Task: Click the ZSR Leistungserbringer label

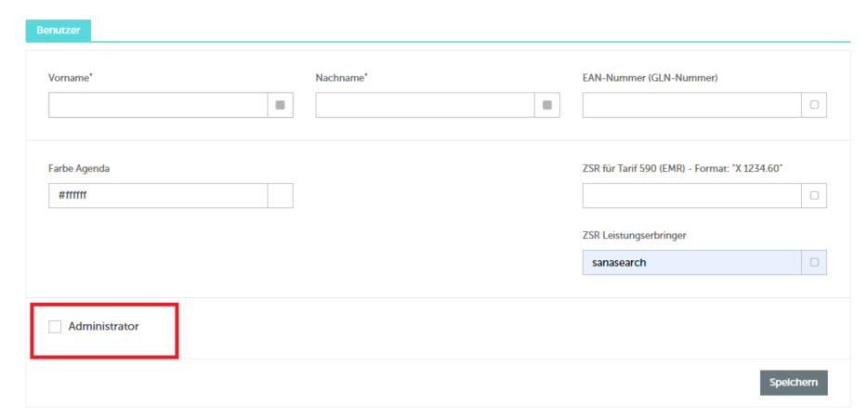Action: [635, 236]
